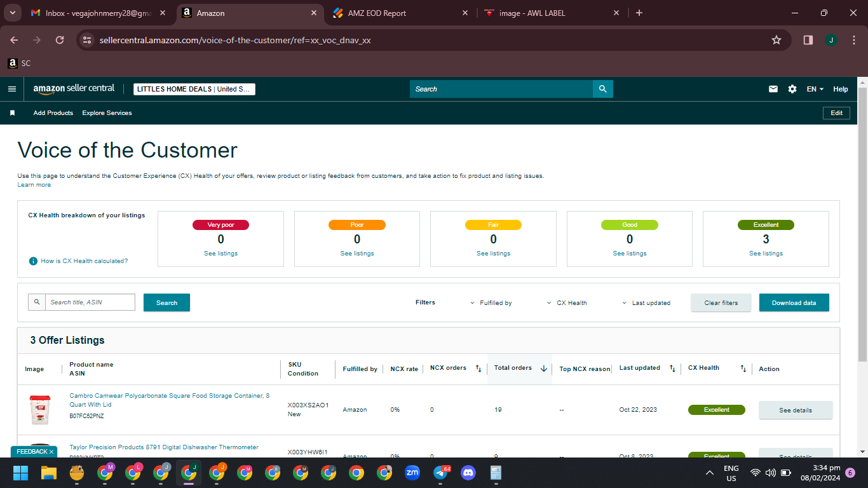Switch to the AMZ EOD Report tab
The height and width of the screenshot is (488, 868).
[x=400, y=13]
